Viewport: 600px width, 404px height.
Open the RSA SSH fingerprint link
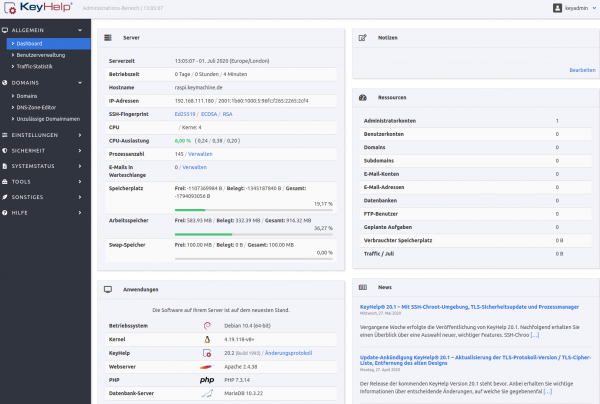(227, 114)
